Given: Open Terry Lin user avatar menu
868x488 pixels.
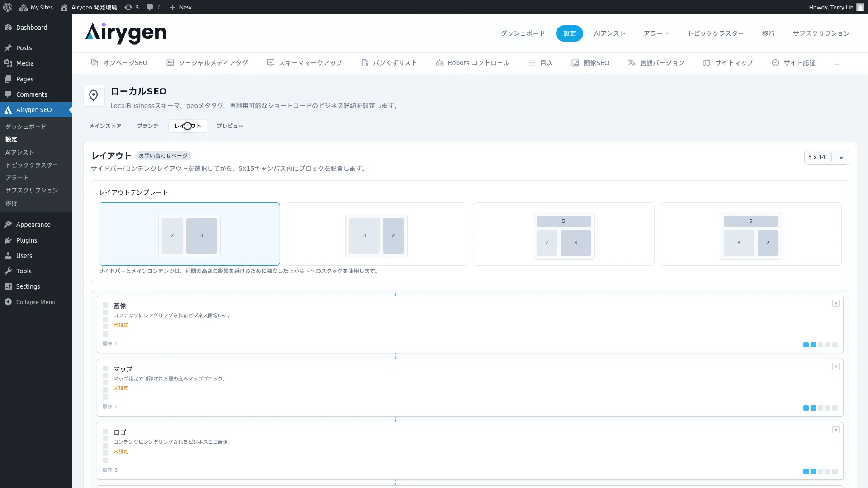Looking at the screenshot, I should click(860, 7).
